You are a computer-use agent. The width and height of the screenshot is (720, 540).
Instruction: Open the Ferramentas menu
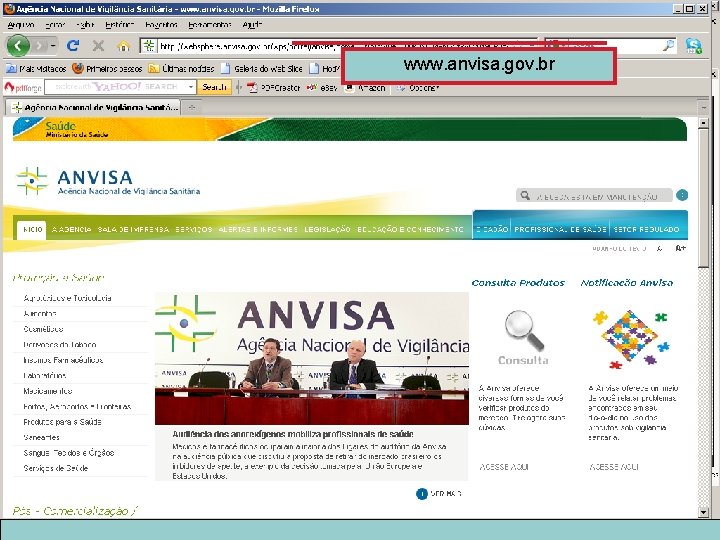pos(210,25)
